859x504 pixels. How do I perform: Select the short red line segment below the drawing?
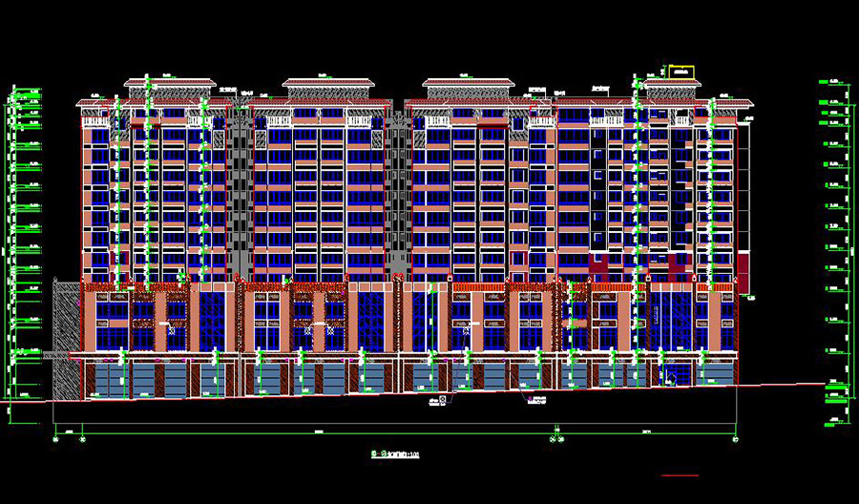coord(680,475)
